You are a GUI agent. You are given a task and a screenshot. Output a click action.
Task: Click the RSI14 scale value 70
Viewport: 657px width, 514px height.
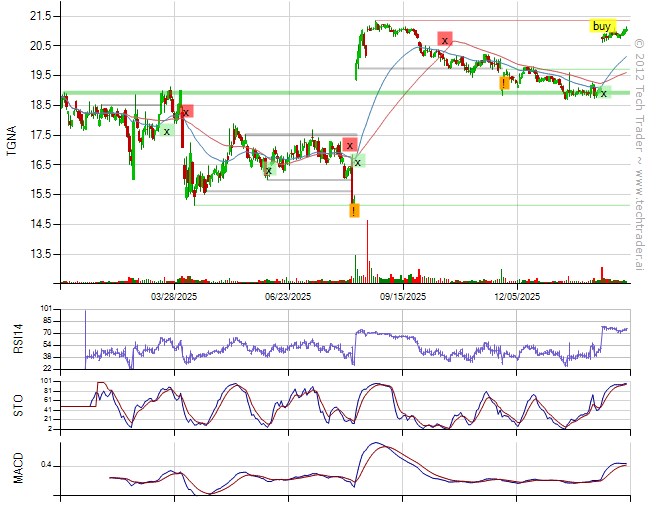pyautogui.click(x=46, y=333)
